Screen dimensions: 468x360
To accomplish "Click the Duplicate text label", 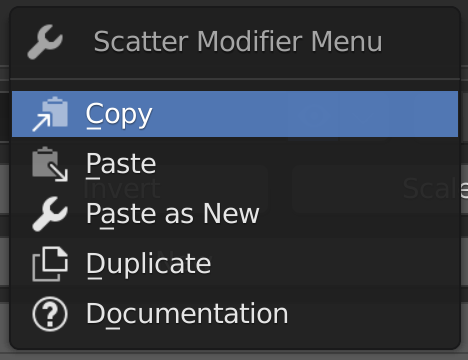I will (149, 264).
